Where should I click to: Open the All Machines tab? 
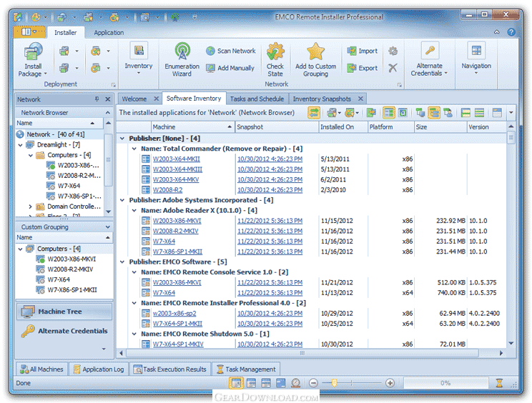click(41, 369)
